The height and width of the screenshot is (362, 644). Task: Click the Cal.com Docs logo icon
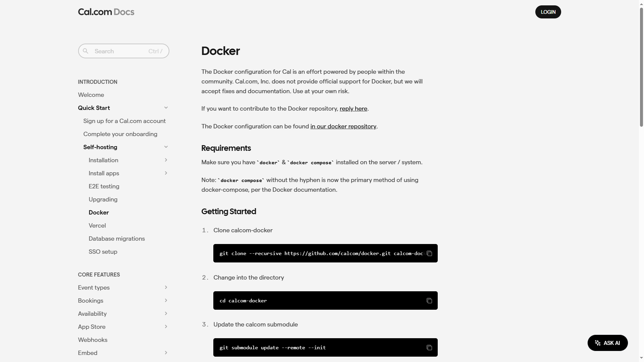(107, 11)
